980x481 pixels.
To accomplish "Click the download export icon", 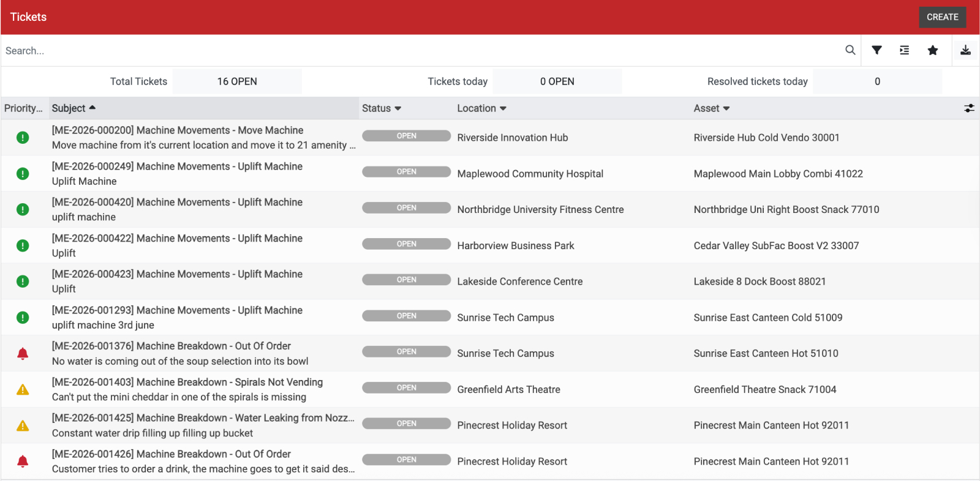I will pos(965,50).
